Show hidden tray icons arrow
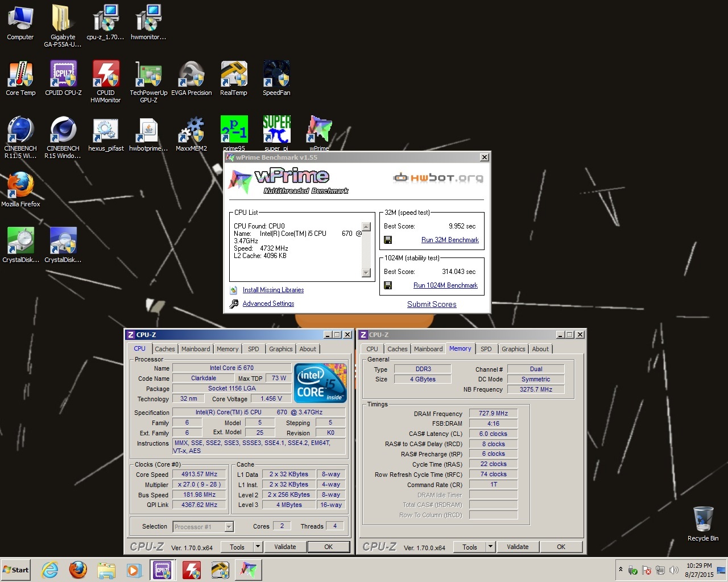The height and width of the screenshot is (582, 728). click(x=621, y=569)
